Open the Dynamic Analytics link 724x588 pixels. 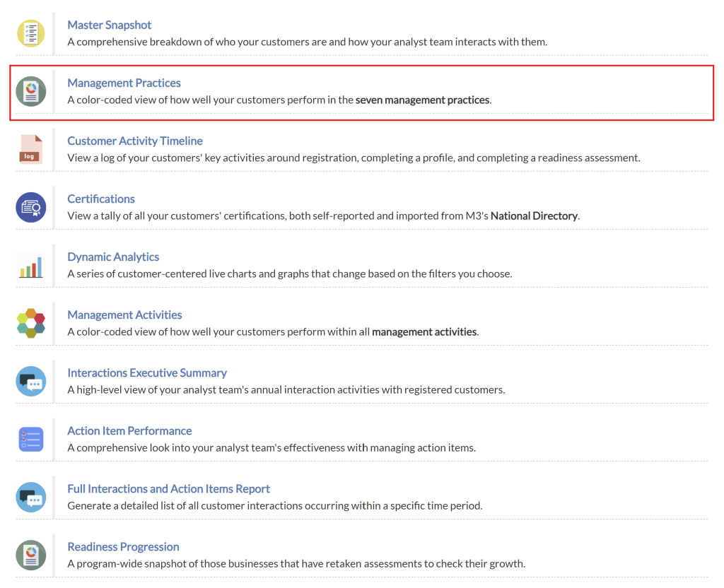click(113, 257)
